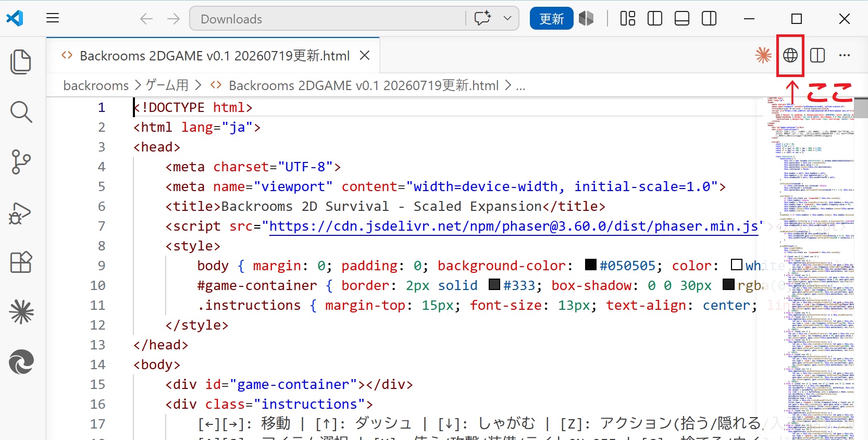Click the #game-container CSS selector
868x440 pixels.
pyautogui.click(x=257, y=285)
